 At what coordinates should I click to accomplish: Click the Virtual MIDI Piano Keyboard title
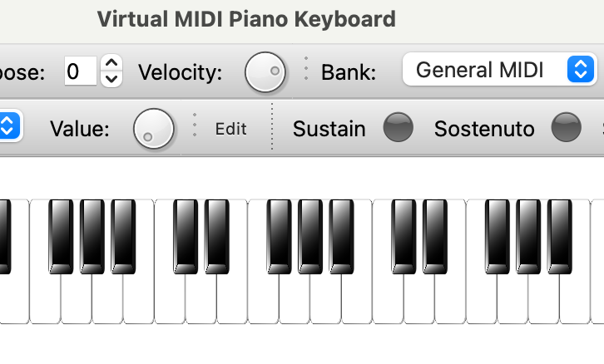[246, 18]
